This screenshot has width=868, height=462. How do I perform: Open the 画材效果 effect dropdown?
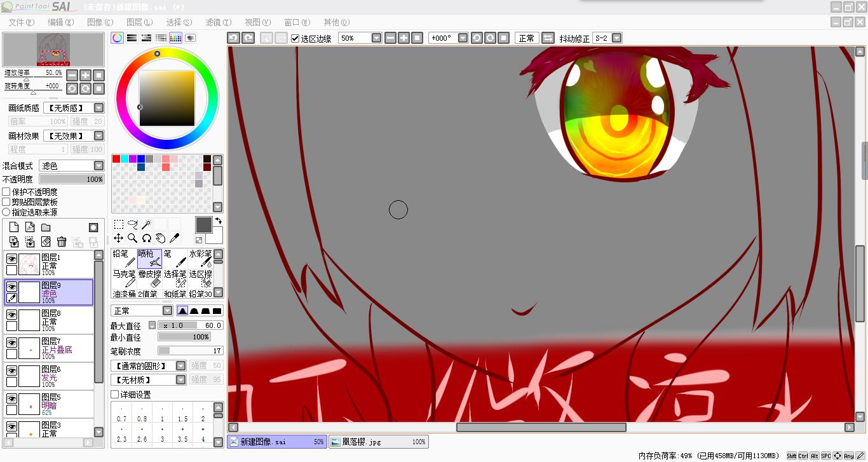[x=74, y=136]
